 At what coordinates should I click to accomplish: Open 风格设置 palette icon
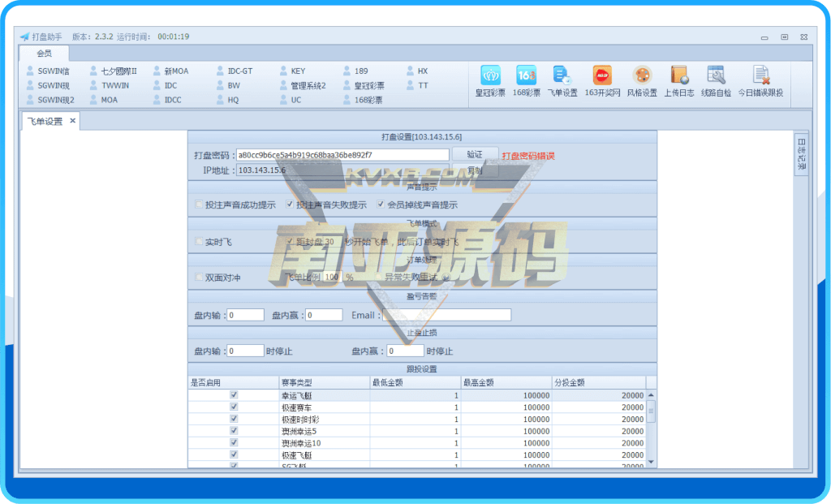[x=642, y=81]
